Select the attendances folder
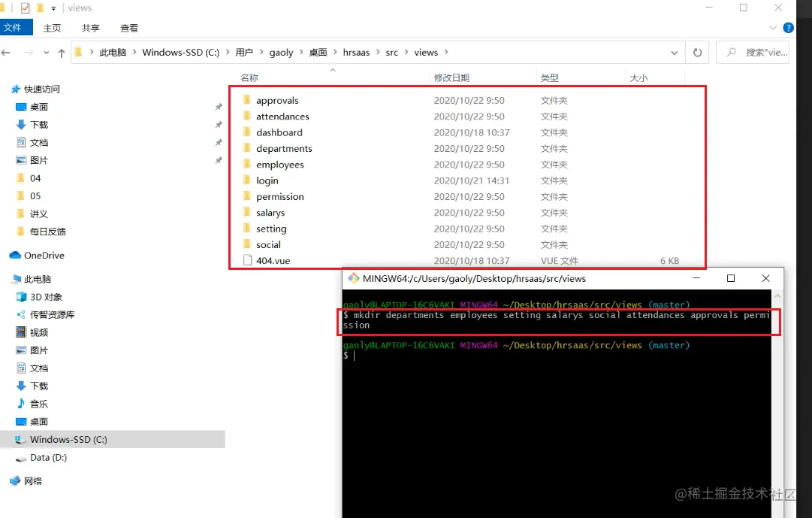 tap(282, 116)
